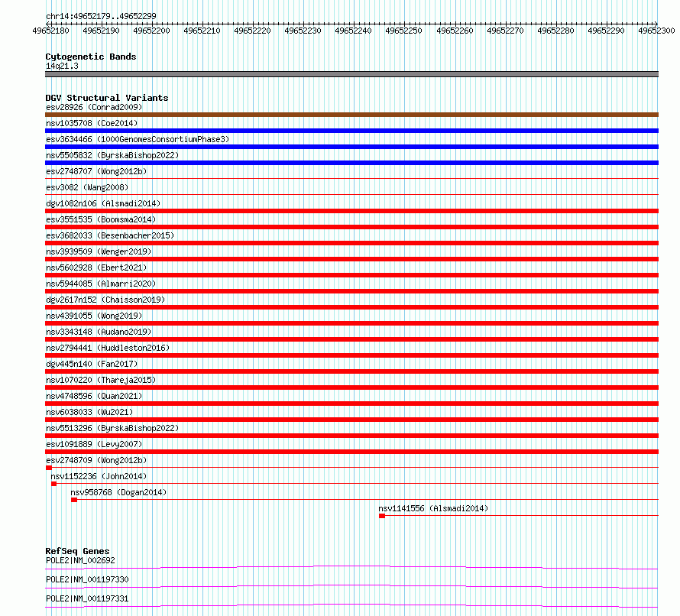Click ruler position 49652280
This screenshot has width=680, height=616.
555,31
